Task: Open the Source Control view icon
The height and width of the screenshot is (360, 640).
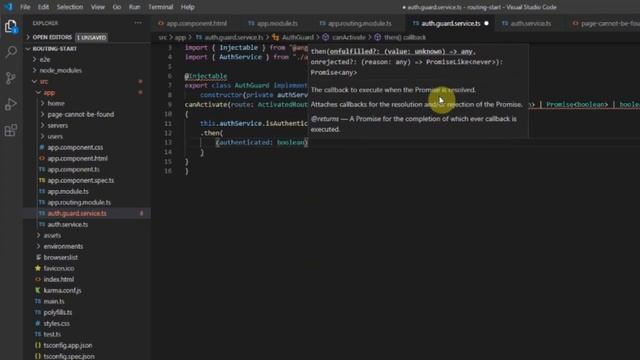Action: click(11, 78)
